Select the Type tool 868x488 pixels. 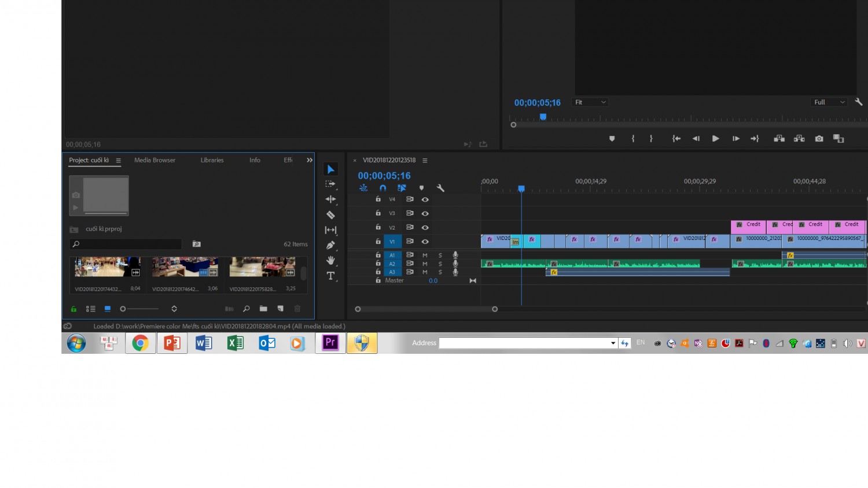[x=330, y=276]
